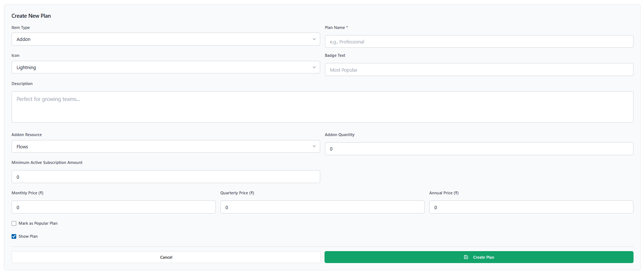
Task: Click the save icon in Create Plan
Action: [466, 257]
